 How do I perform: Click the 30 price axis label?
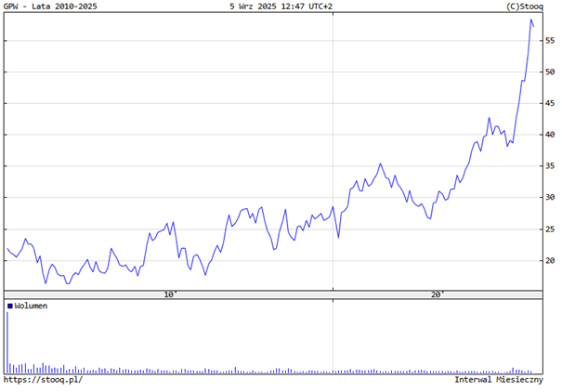point(551,198)
